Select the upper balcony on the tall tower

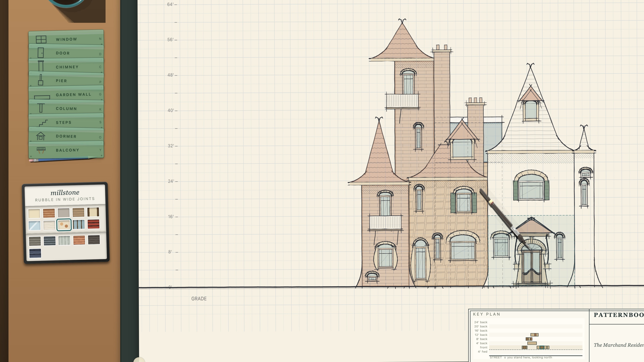402,101
